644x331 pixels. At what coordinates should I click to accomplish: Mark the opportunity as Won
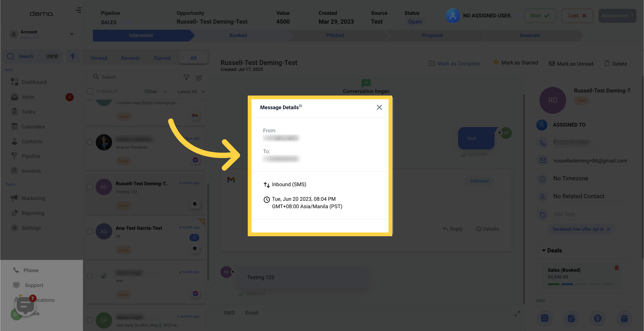coord(540,16)
